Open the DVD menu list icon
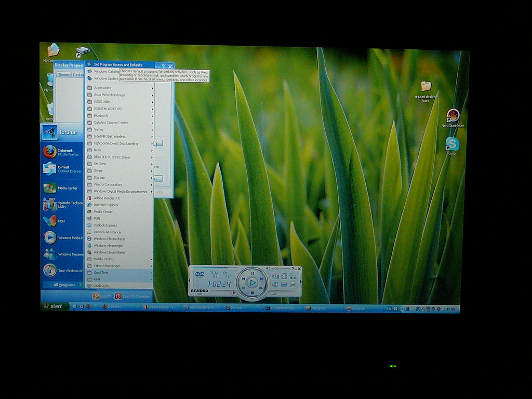This screenshot has width=532, height=399. pos(293,284)
